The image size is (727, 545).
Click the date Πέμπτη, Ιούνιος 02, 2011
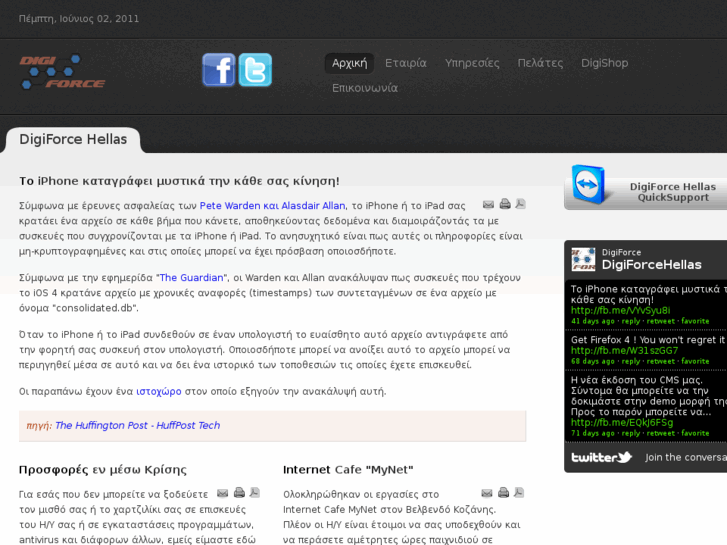pos(79,19)
